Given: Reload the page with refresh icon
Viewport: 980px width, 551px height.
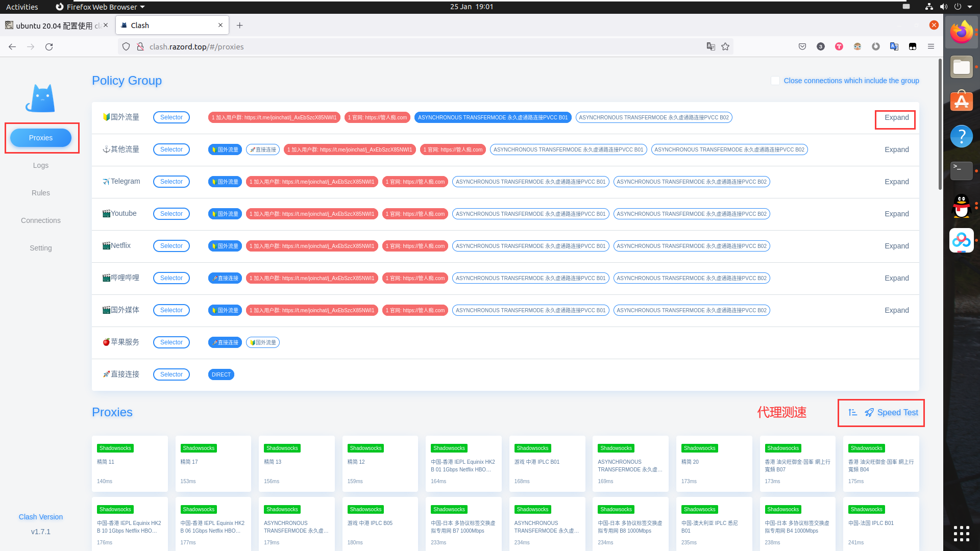Looking at the screenshot, I should click(x=49, y=46).
